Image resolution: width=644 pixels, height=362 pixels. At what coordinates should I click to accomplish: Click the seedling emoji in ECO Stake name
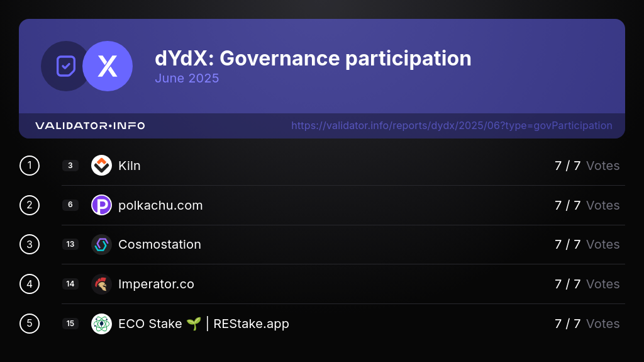[194, 324]
